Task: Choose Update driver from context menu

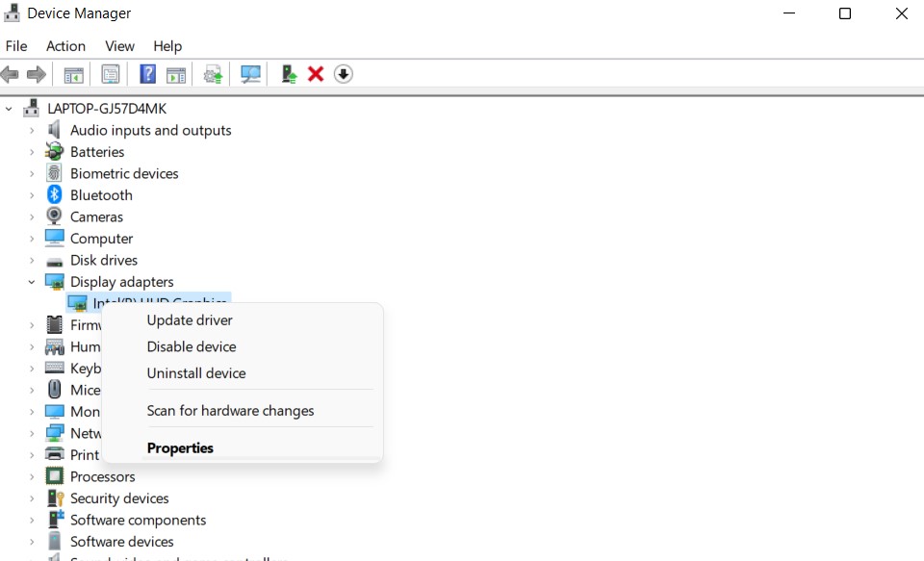Action: (190, 320)
